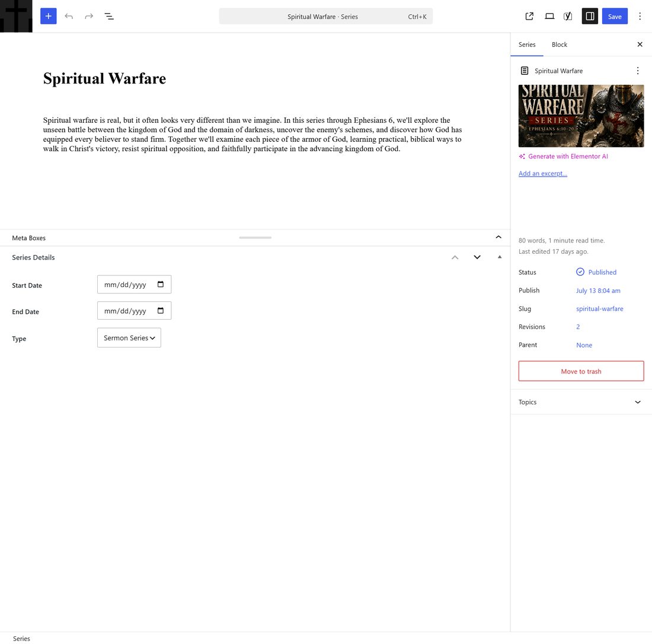This screenshot has width=652, height=644.
Task: Click the Series breadcrumb in footer
Action: tap(21, 639)
